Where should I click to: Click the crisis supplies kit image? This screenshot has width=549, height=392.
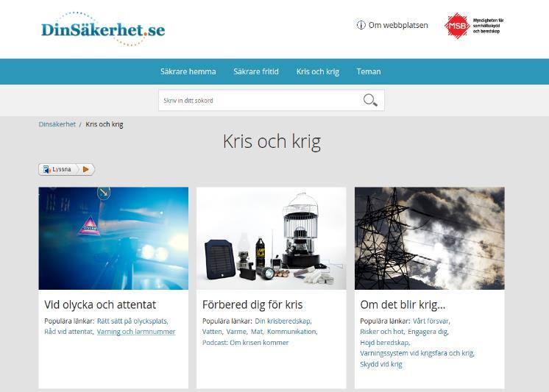(272, 238)
